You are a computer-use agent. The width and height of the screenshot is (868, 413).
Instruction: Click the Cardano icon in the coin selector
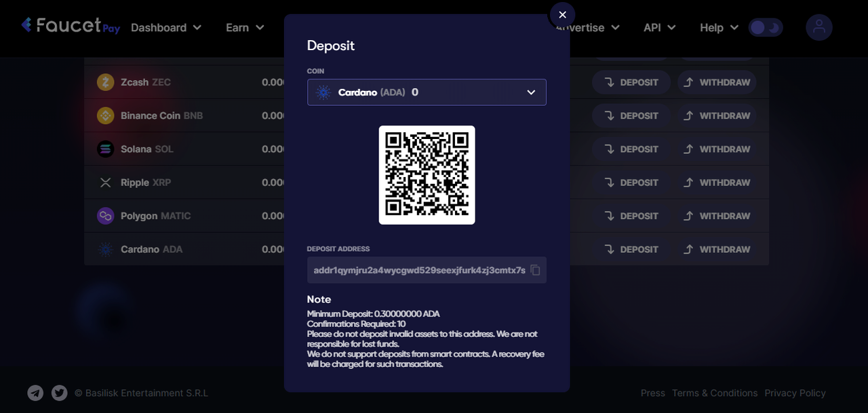click(x=323, y=92)
